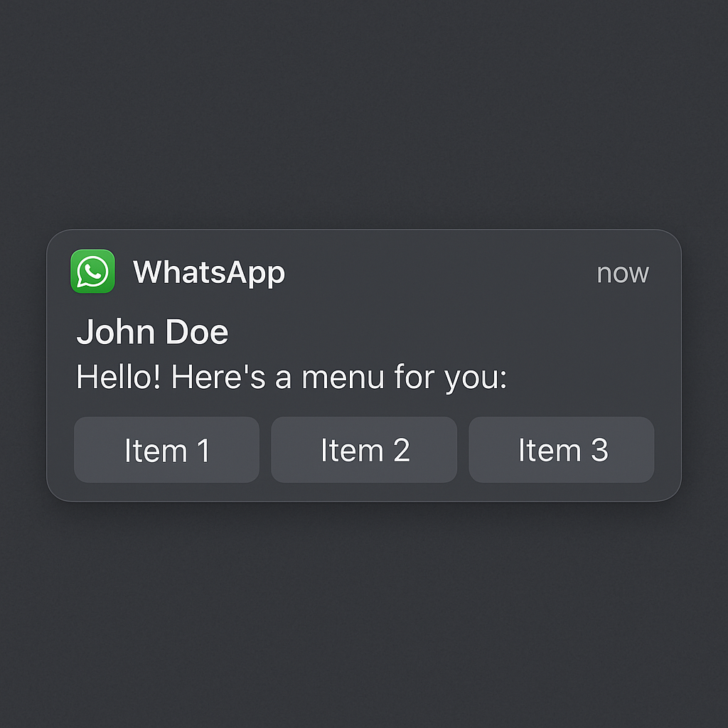Click the white handset glyph in the WhatsApp icon

pos(93,272)
